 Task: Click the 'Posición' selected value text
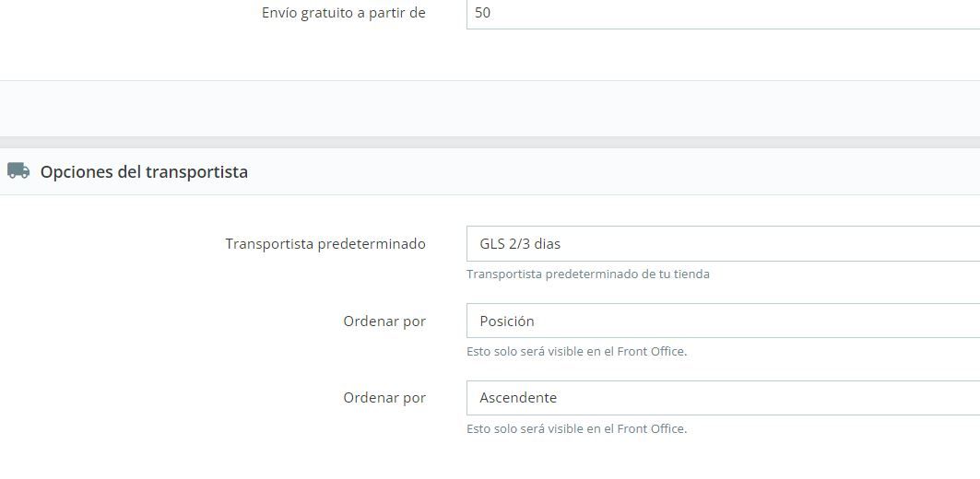click(507, 321)
